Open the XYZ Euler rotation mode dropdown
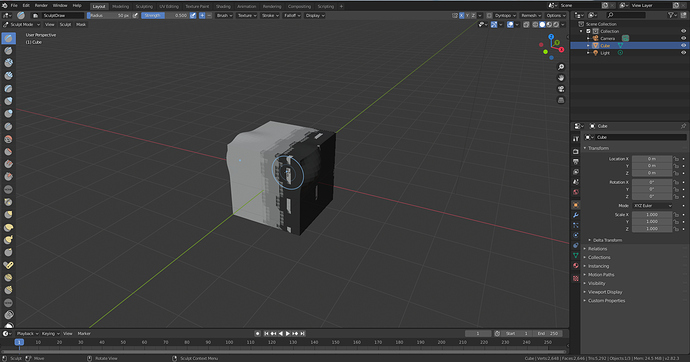This screenshot has height=362, width=690. pos(652,205)
